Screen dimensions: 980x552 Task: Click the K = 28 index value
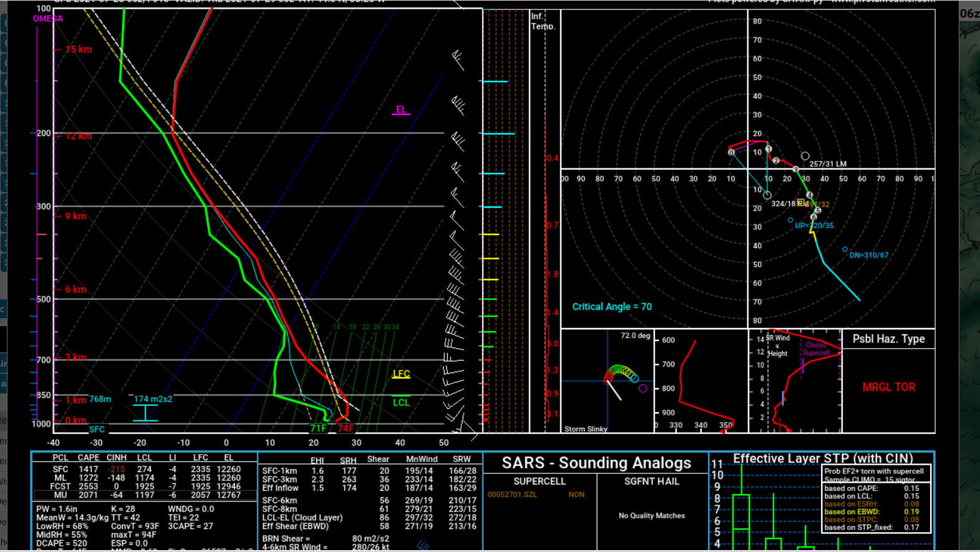[x=123, y=509]
